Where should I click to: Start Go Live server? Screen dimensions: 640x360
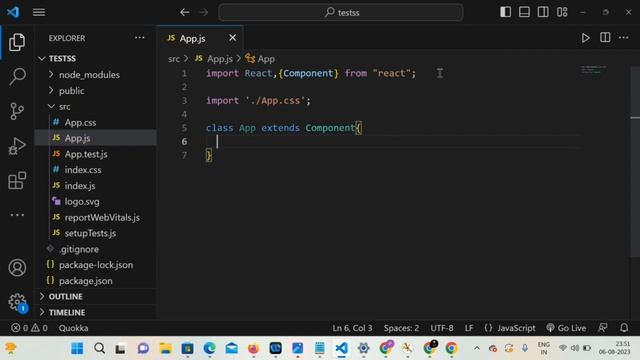pos(566,328)
